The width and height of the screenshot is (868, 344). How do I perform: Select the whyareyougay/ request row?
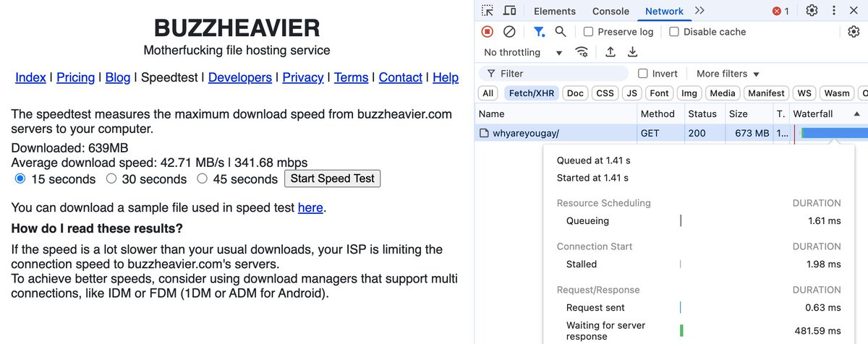point(671,133)
